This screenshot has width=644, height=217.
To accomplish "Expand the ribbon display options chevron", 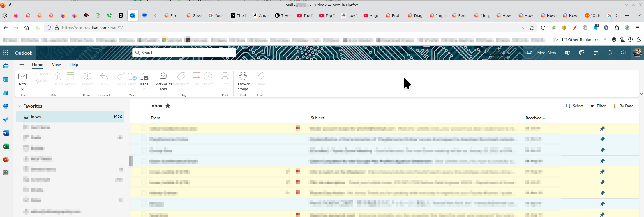I will click(x=641, y=94).
